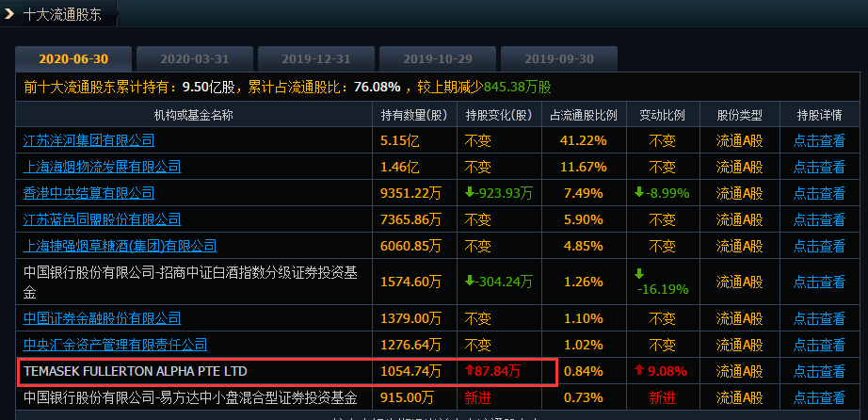
Task: Open the 2020-03-31 tab
Action: pos(195,59)
